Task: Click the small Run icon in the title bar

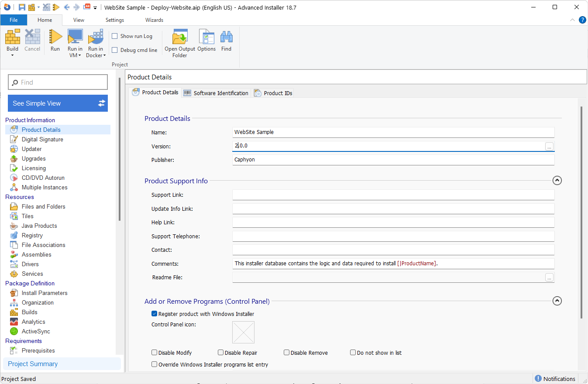Action: tap(55, 7)
